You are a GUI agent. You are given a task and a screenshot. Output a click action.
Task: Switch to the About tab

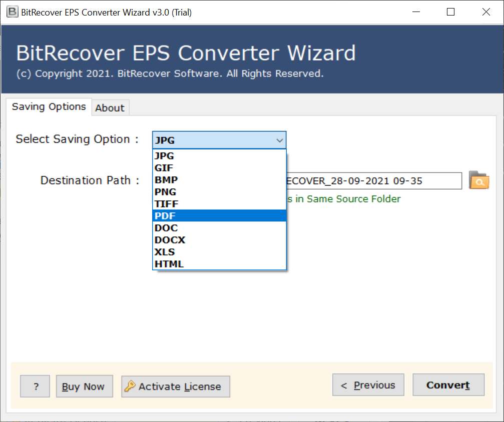[x=110, y=108]
